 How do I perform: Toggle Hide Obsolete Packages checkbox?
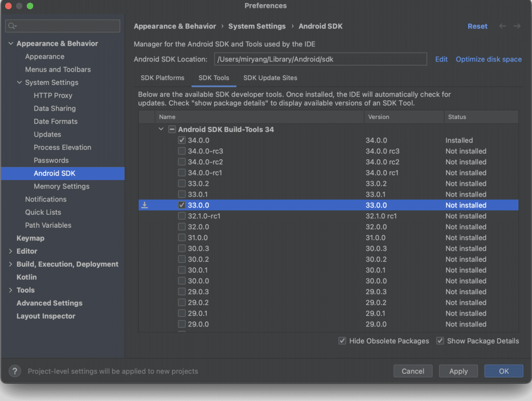click(x=342, y=341)
